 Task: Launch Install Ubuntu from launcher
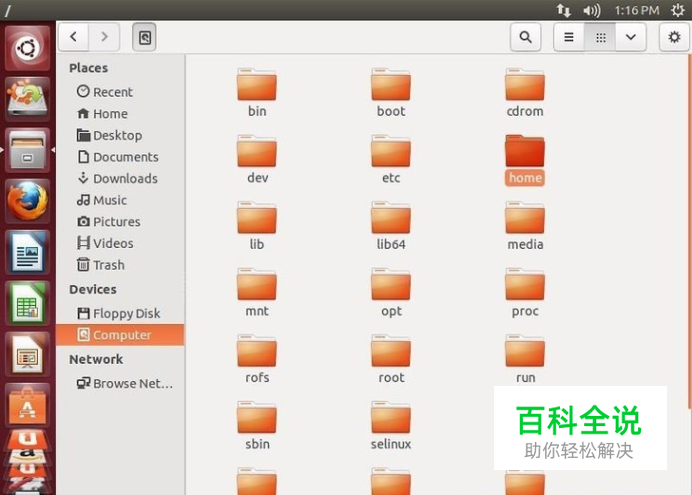pos(27,99)
